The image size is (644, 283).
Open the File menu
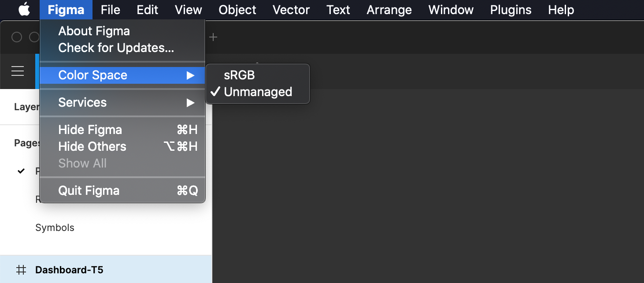[110, 10]
